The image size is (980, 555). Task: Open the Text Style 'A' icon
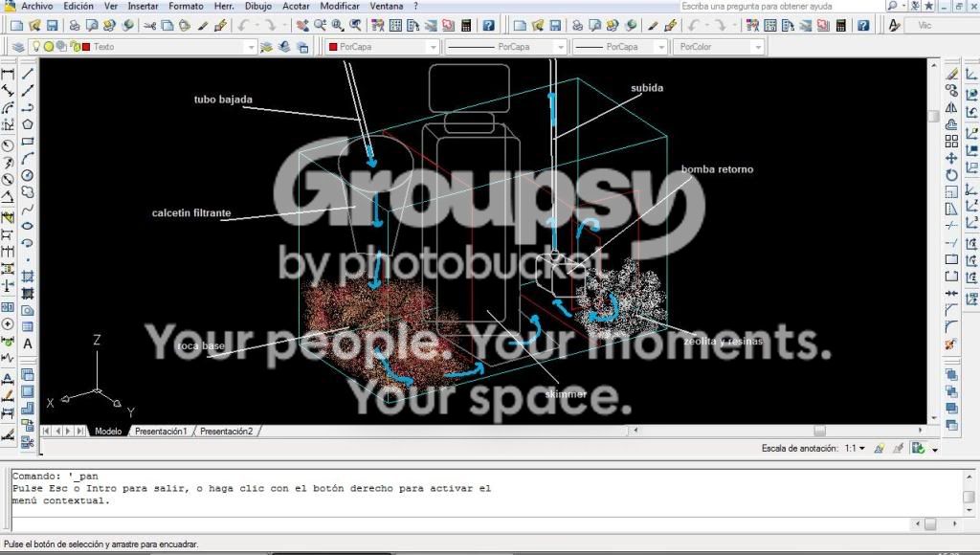point(894,26)
